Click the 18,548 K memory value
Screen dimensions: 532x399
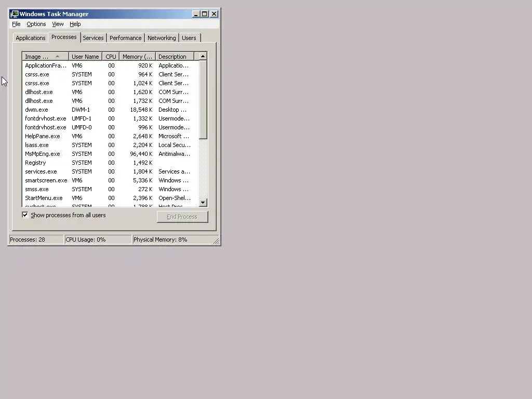[x=141, y=110]
